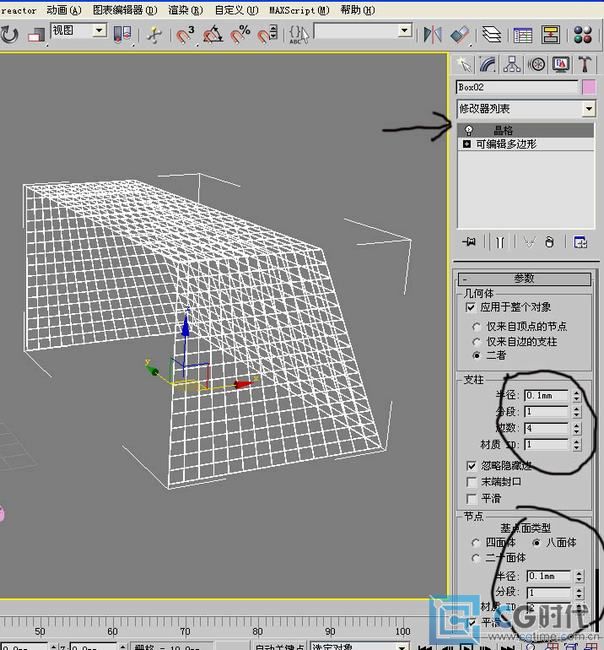Toggle the Angle Snap icon
604x650 pixels.
[213, 35]
